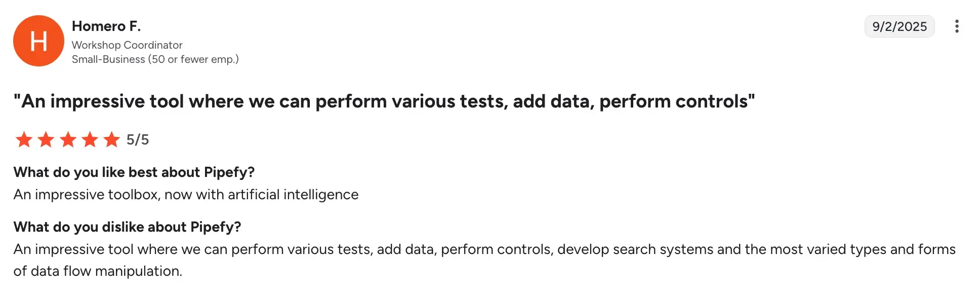Click the 'What do you dislike' heading
Screen dimensions: 980x290
[127, 227]
